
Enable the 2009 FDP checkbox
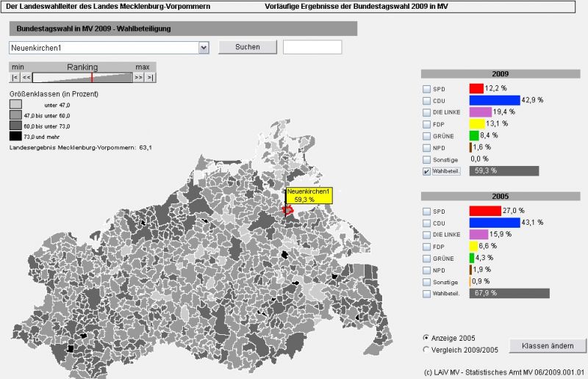(426, 124)
